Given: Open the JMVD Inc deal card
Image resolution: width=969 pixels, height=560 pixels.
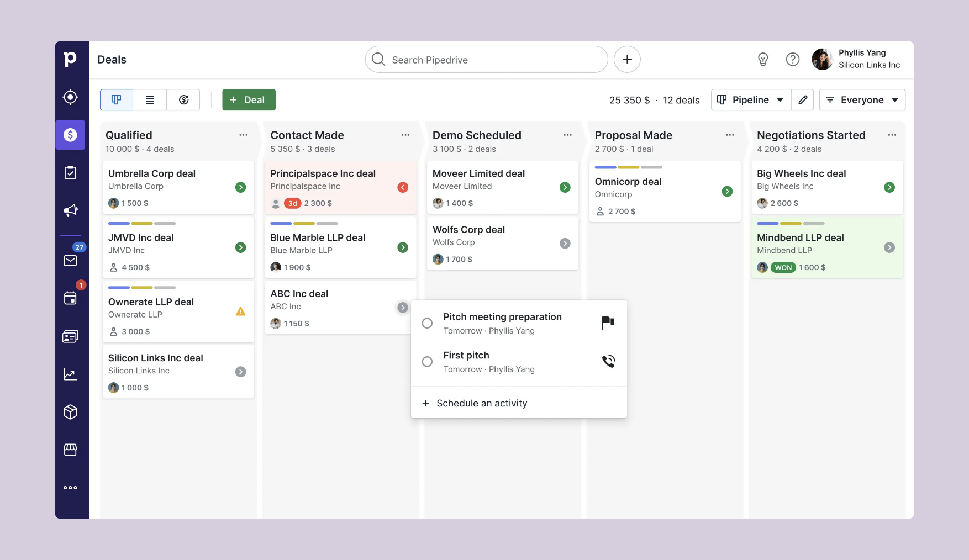Looking at the screenshot, I should [x=178, y=247].
